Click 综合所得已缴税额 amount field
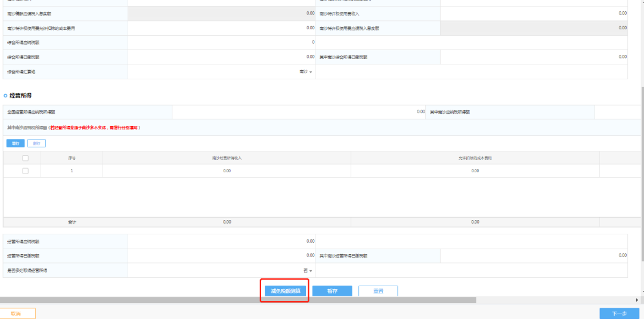 tap(222, 57)
